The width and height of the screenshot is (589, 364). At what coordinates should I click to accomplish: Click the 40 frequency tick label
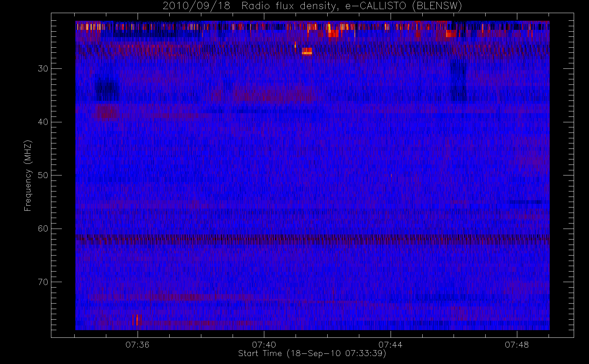coord(43,122)
